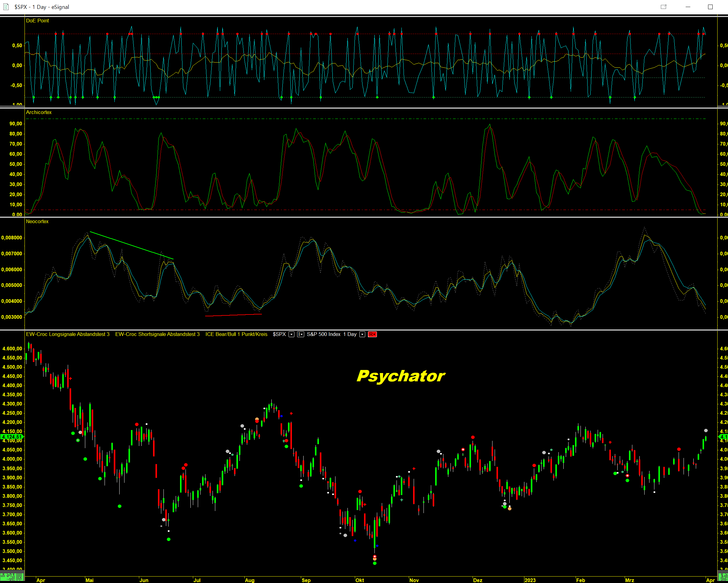Click the Archicortex panel title
This screenshot has height=583, width=728.
(x=39, y=112)
